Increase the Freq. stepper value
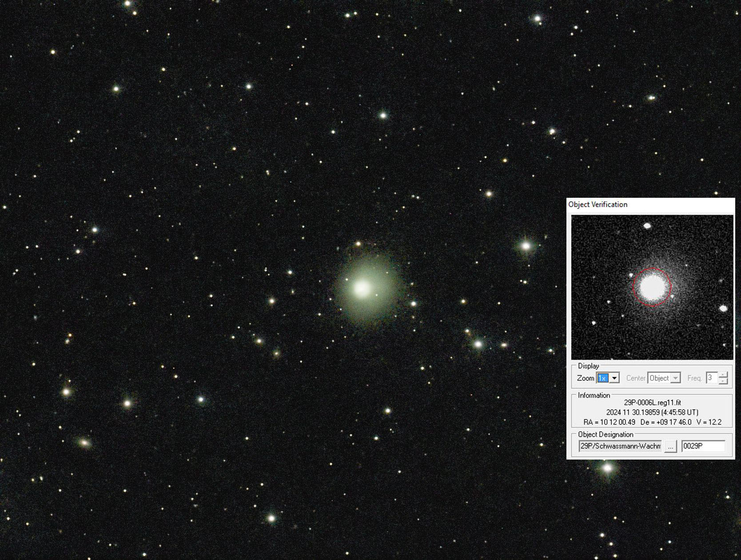741x560 pixels. pyautogui.click(x=723, y=375)
